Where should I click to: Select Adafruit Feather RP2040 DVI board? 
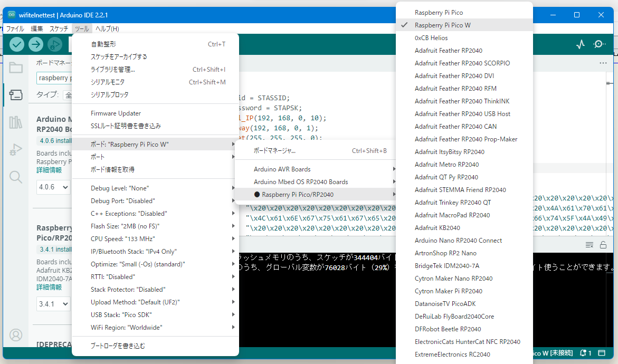pos(464,75)
